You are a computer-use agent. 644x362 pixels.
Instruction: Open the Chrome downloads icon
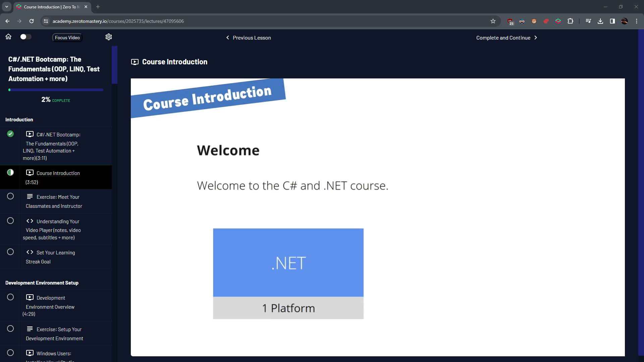pyautogui.click(x=600, y=21)
